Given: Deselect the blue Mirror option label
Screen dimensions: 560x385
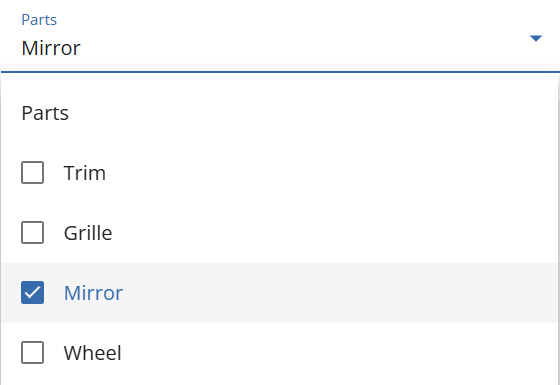Looking at the screenshot, I should pyautogui.click(x=93, y=293).
